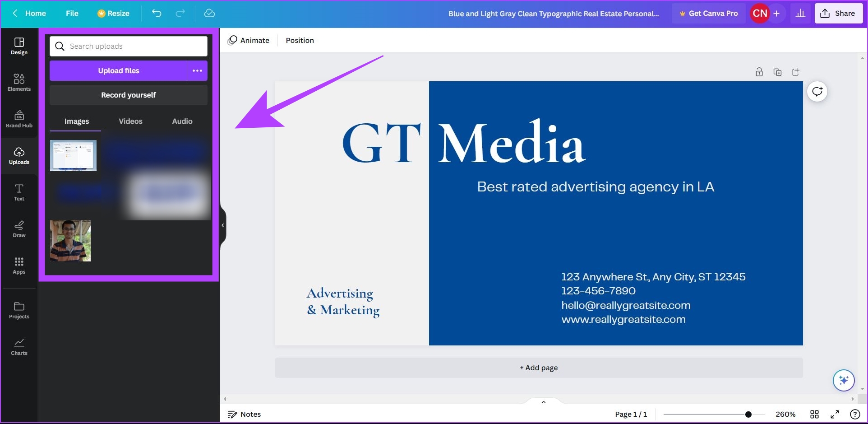The width and height of the screenshot is (868, 424).
Task: Adjust the zoom level slider
Action: click(x=748, y=414)
